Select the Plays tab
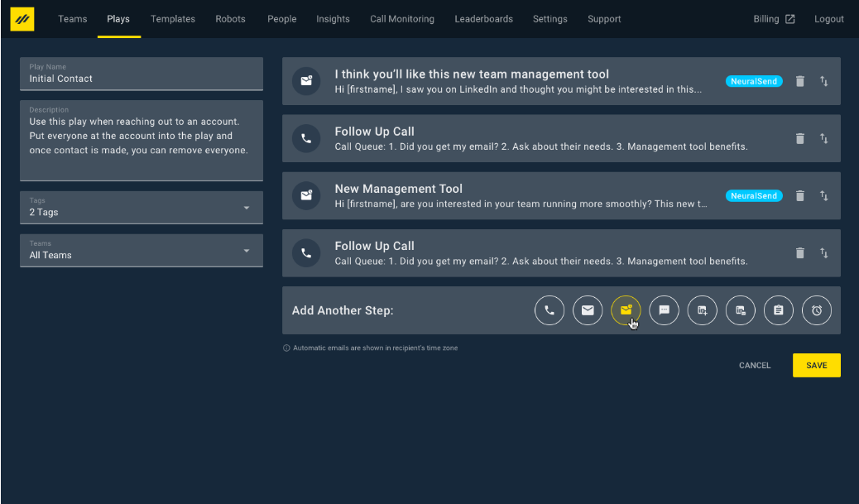859x504 pixels. click(118, 19)
